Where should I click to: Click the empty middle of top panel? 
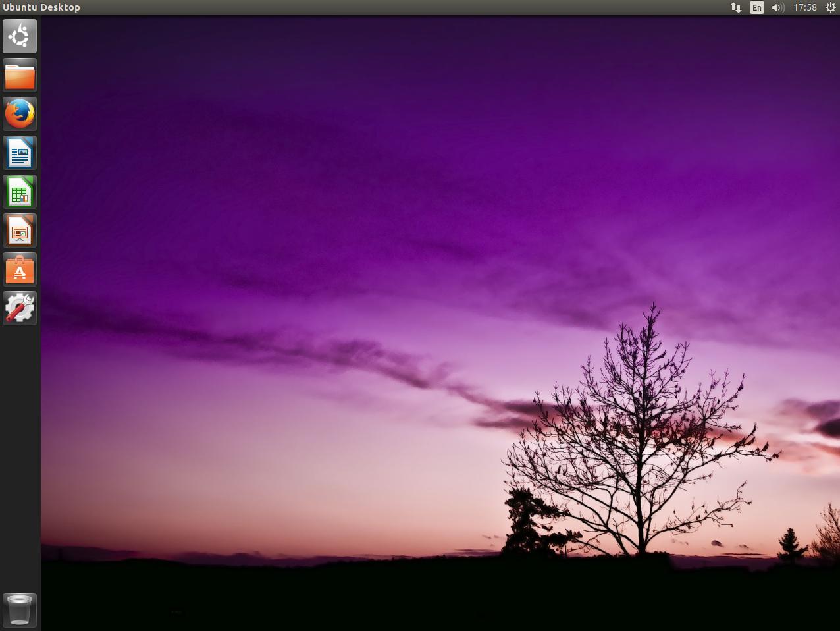tap(395, 7)
